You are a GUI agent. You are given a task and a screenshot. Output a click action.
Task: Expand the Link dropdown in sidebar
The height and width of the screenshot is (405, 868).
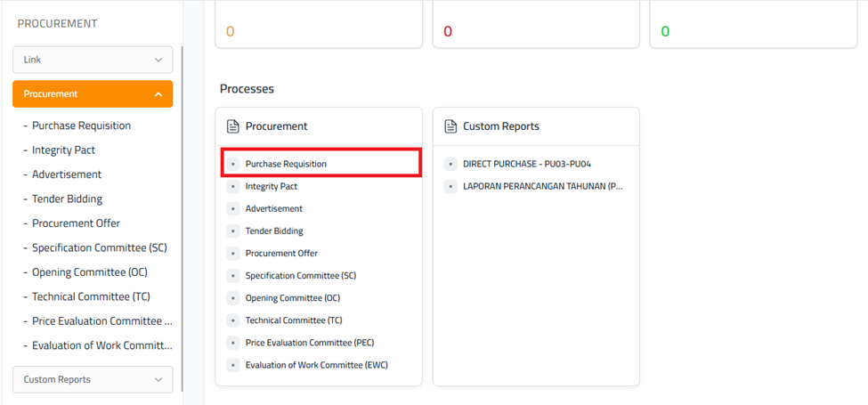click(93, 60)
